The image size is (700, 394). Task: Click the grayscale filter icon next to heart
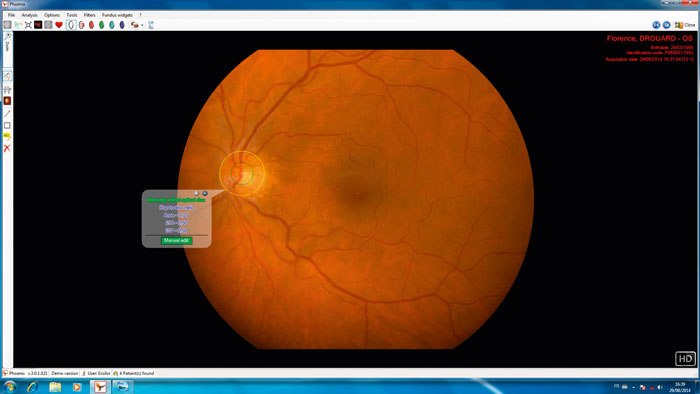(x=48, y=25)
